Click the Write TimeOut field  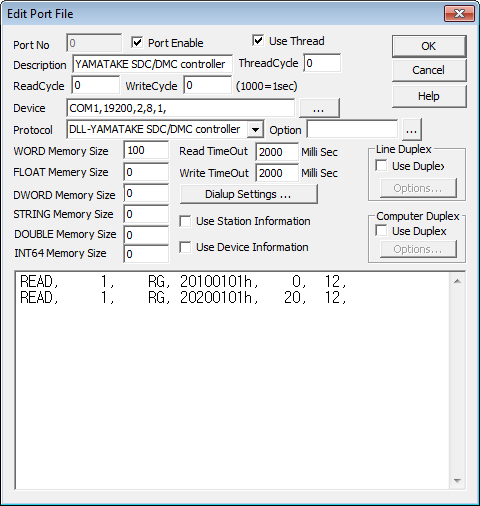[x=277, y=173]
